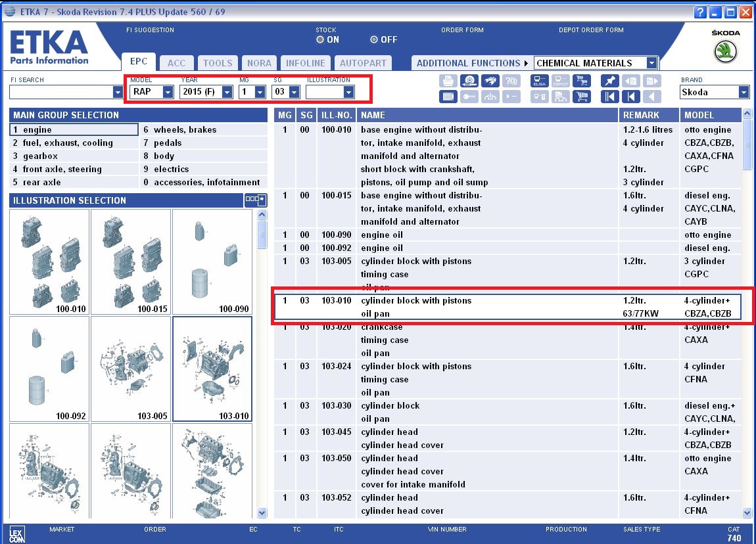The image size is (756, 544).
Task: Select table row 100-090 engine oil
Action: [508, 235]
